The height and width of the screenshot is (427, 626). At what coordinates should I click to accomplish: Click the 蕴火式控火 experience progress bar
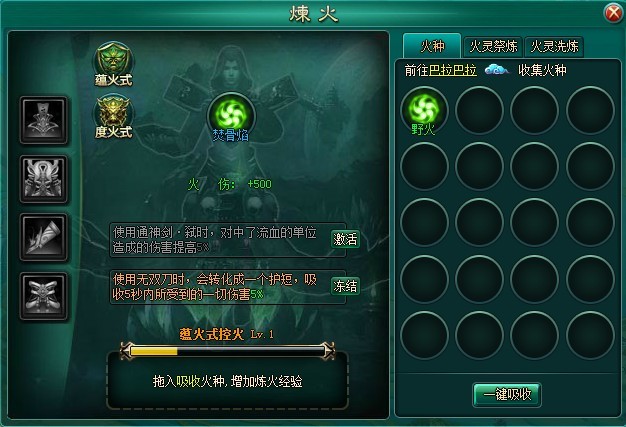coord(227,351)
